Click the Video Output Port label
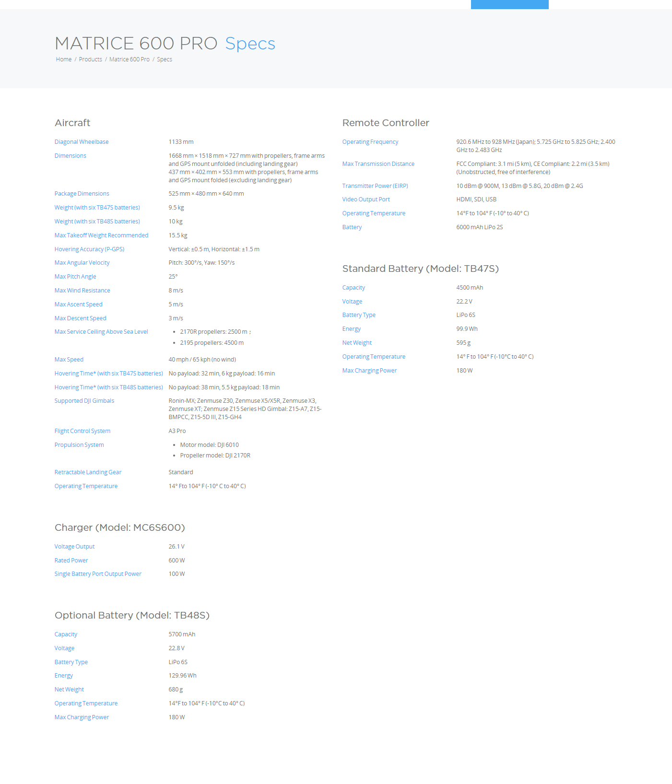The image size is (672, 784). (366, 199)
